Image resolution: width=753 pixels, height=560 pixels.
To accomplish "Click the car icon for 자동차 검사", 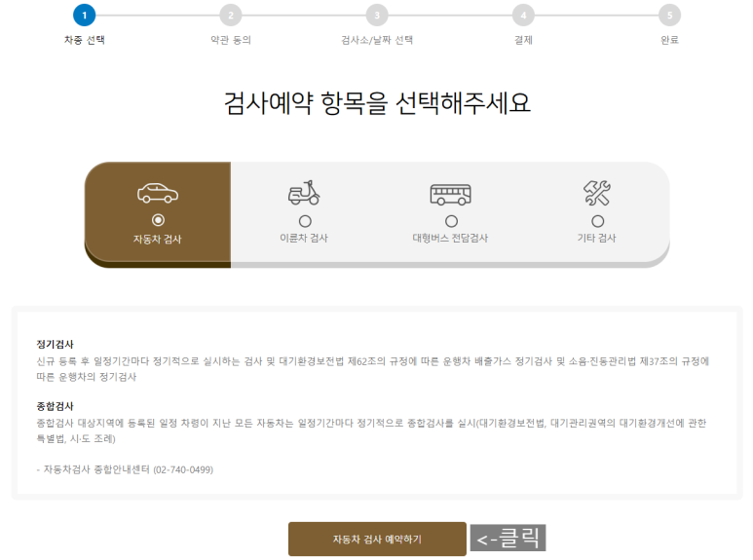I will (158, 193).
